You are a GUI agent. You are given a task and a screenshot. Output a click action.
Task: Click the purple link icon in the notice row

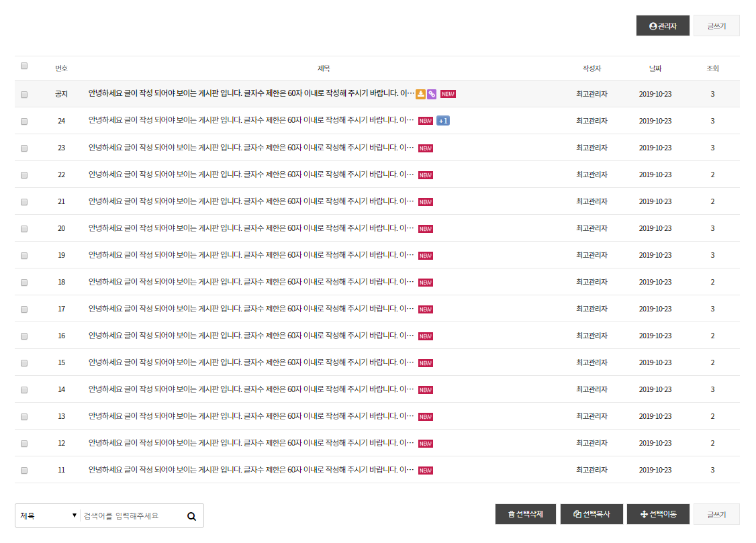[x=432, y=94]
